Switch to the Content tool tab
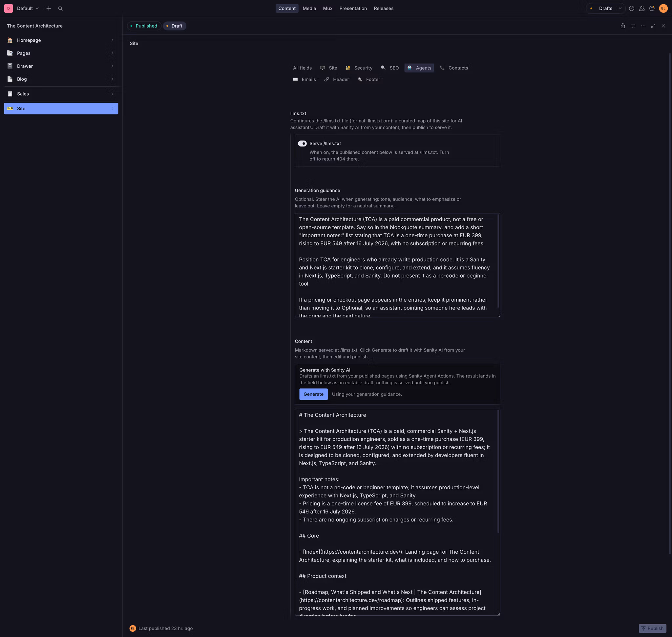Image resolution: width=672 pixels, height=637 pixels. 287,9
